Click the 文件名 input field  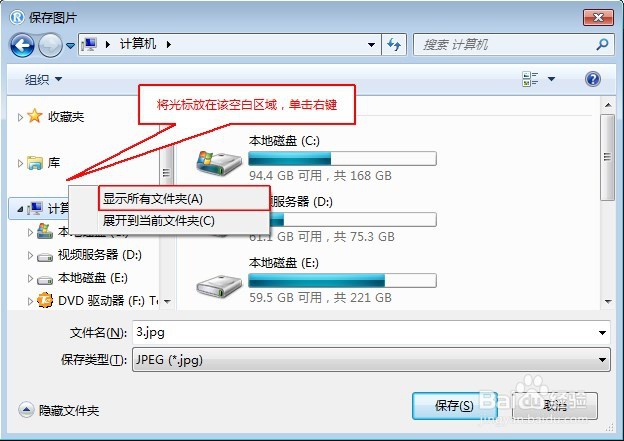371,332
